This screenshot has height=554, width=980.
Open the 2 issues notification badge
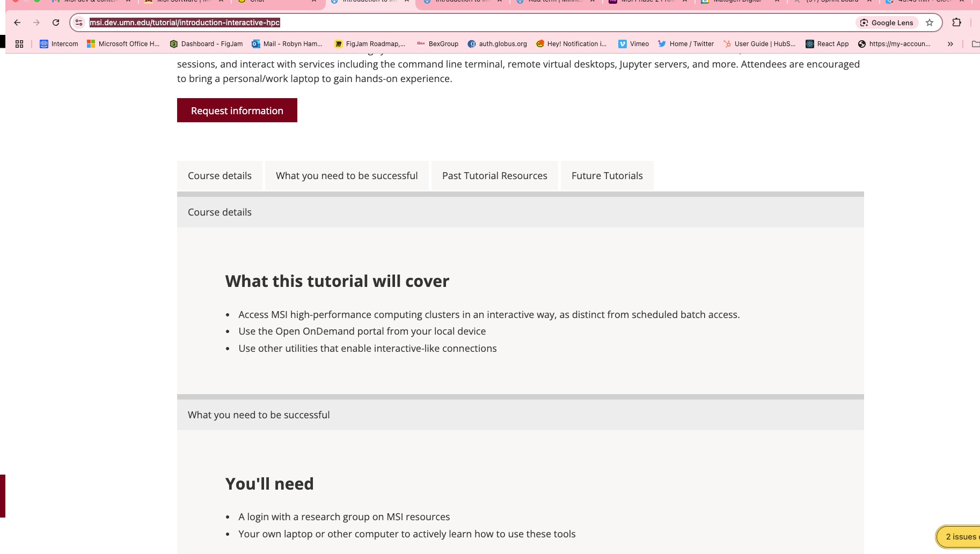[x=960, y=537]
